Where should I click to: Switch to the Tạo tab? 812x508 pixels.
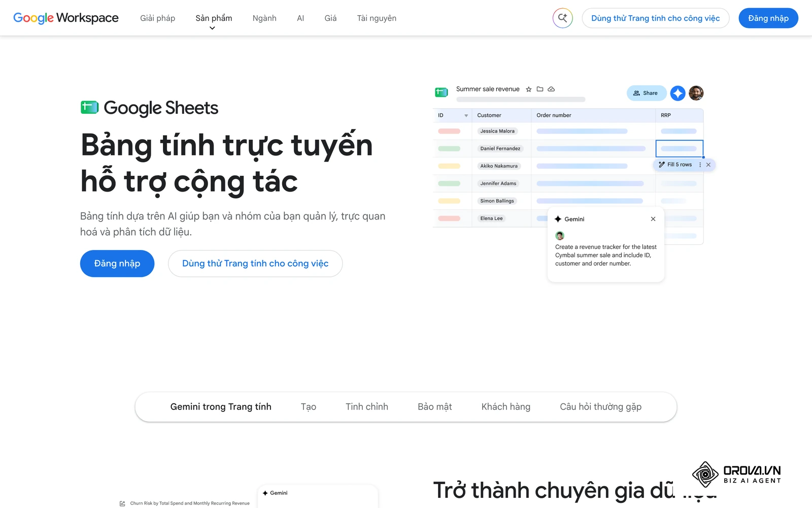(x=309, y=407)
